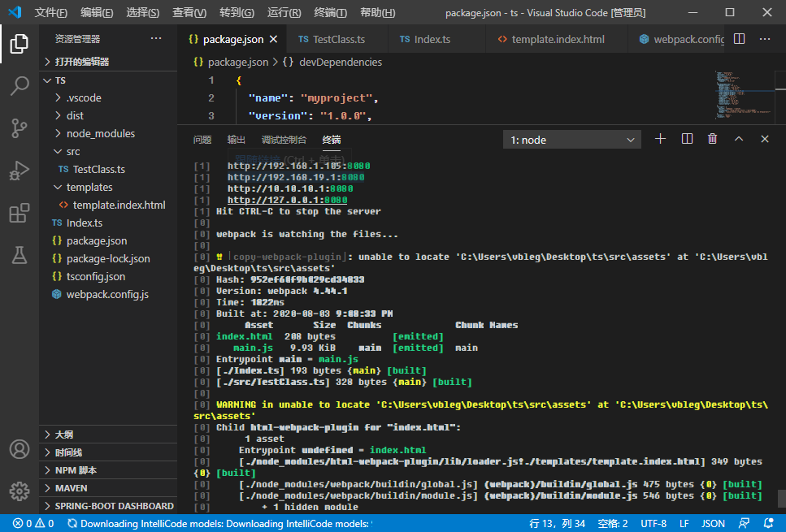
Task: Expand the Open Editors section
Action: pyautogui.click(x=108, y=62)
